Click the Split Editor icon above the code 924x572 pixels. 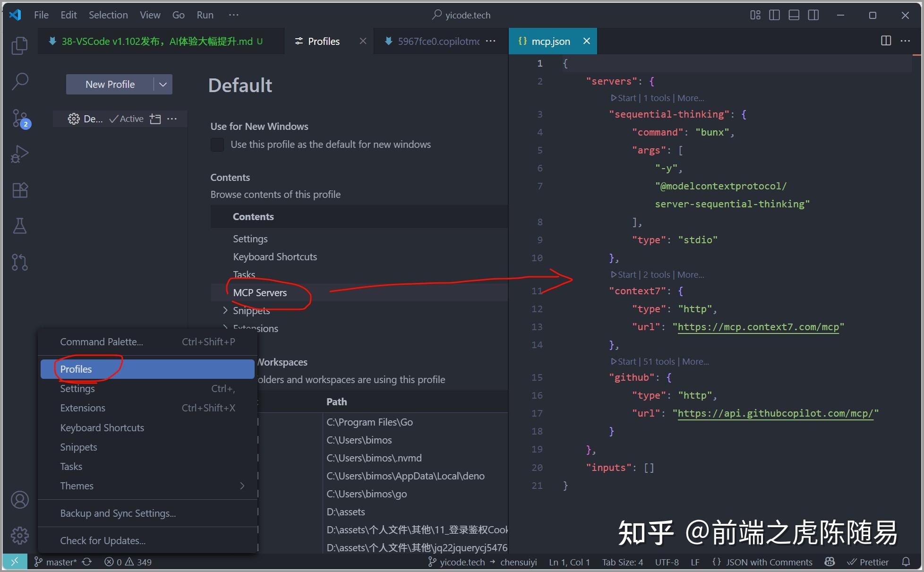(x=885, y=41)
